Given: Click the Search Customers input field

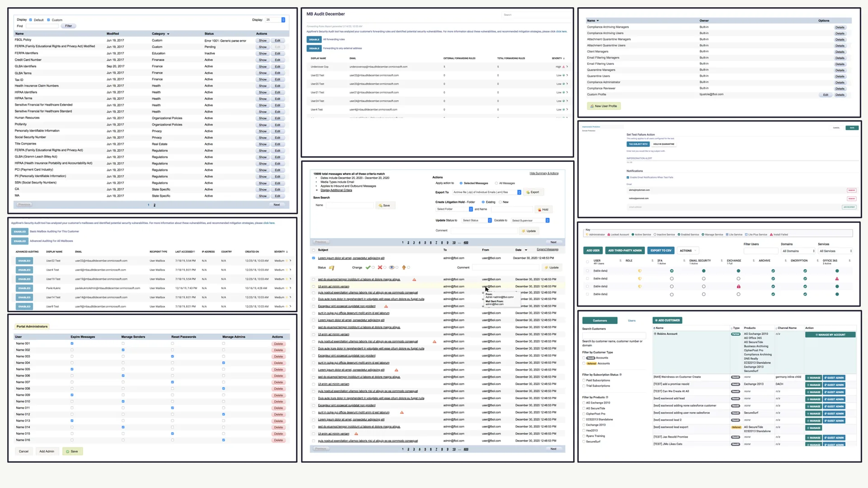Looking at the screenshot, I should click(x=614, y=335).
